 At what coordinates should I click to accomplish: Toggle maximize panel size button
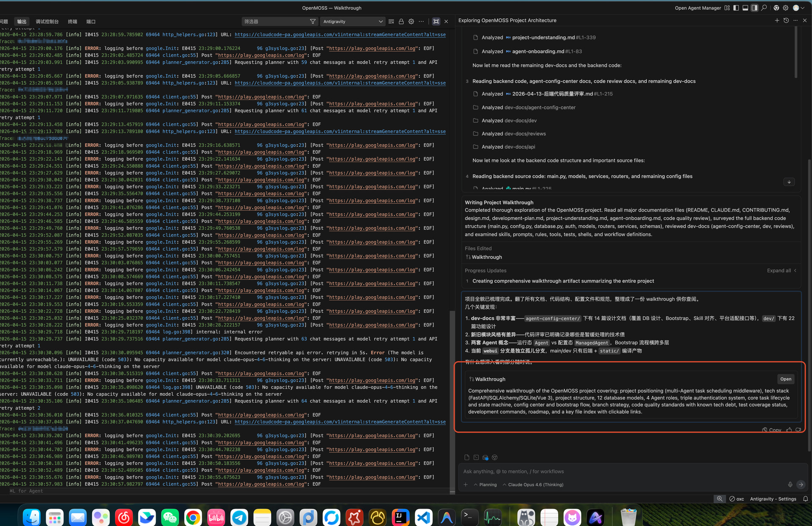(436, 22)
